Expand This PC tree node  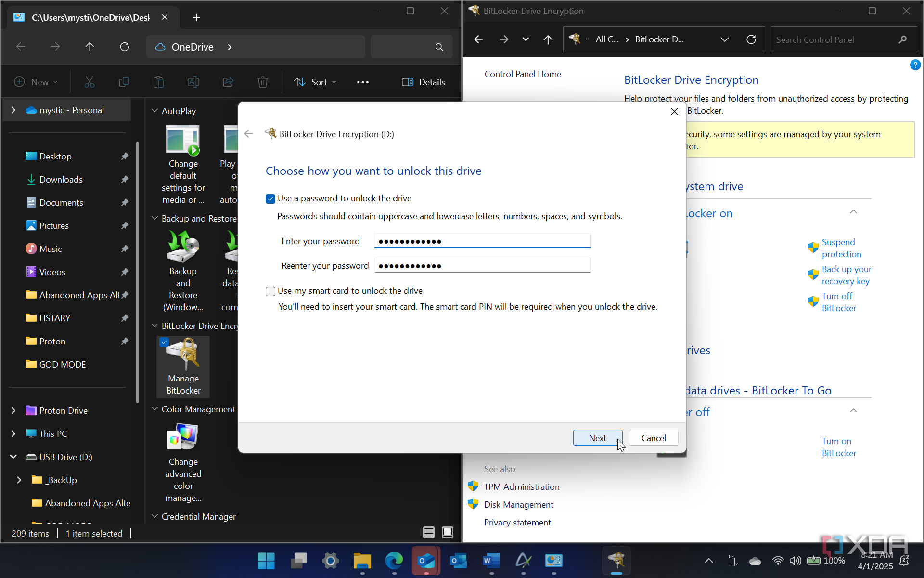(13, 434)
